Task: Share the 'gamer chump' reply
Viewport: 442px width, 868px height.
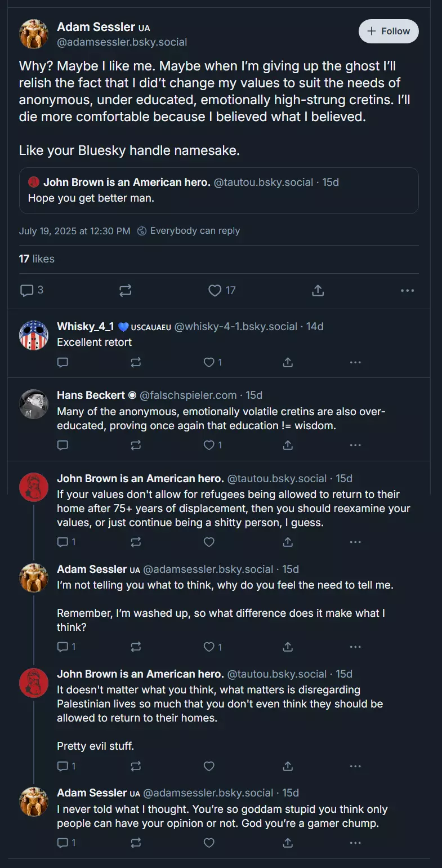Action: (288, 843)
